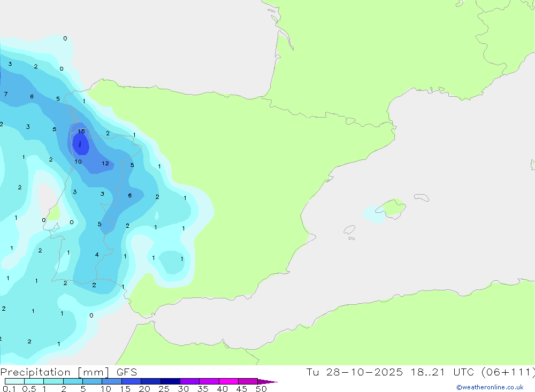535x392 pixels.
Task: Click the '25' legend scale label
Action: (164, 389)
